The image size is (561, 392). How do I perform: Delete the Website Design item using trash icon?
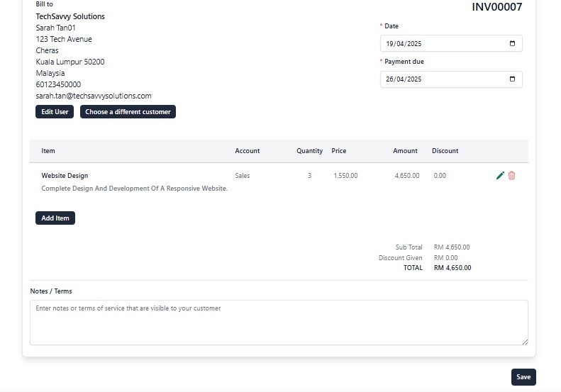click(x=511, y=175)
